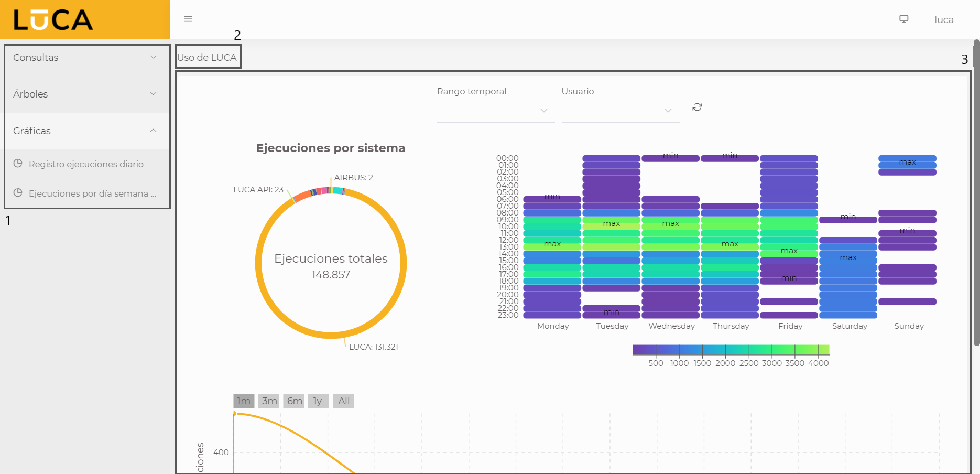
Task: Show All time range in chart
Action: (x=344, y=401)
